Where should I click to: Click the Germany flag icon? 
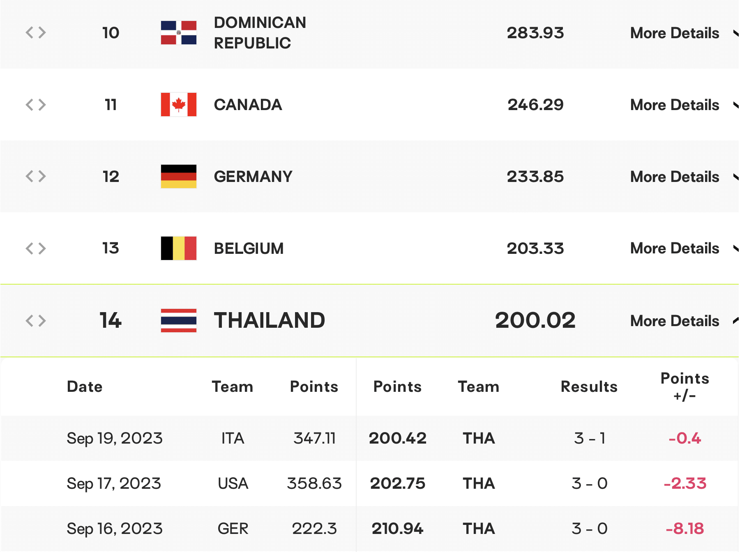178,177
